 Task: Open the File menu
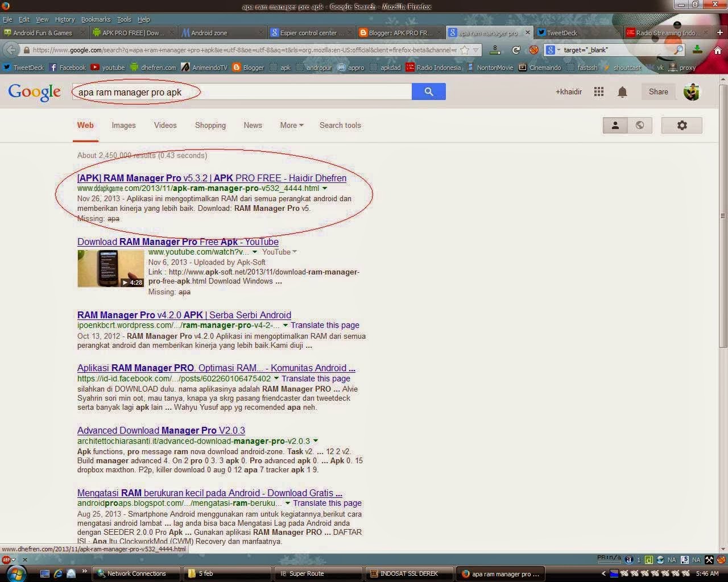click(7, 19)
